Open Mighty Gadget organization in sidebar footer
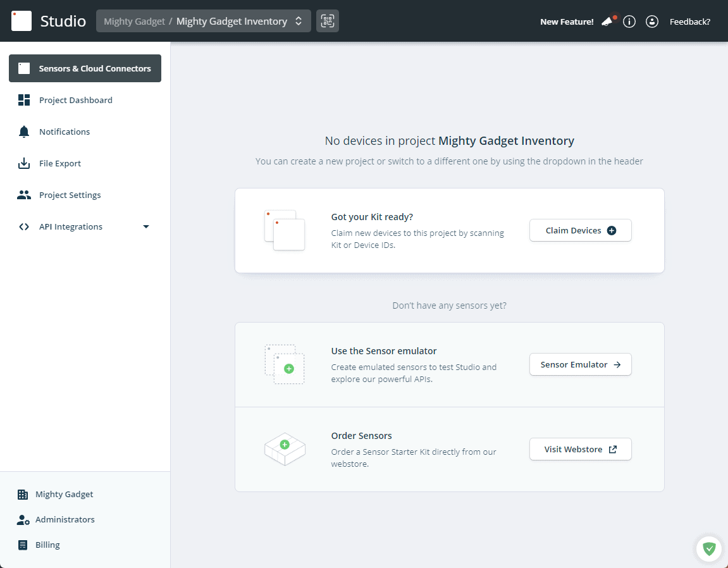This screenshot has height=568, width=728. click(x=64, y=494)
